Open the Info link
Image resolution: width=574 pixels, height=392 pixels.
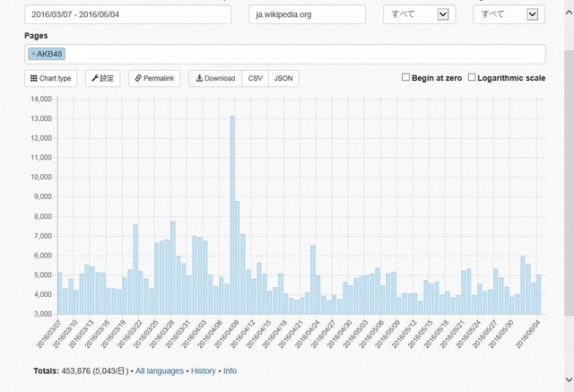(230, 370)
